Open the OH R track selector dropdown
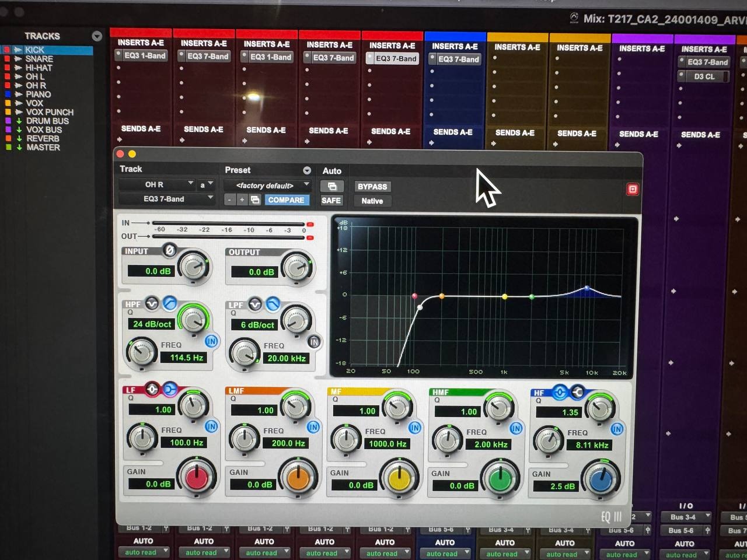Image resolution: width=747 pixels, height=560 pixels. click(x=156, y=184)
